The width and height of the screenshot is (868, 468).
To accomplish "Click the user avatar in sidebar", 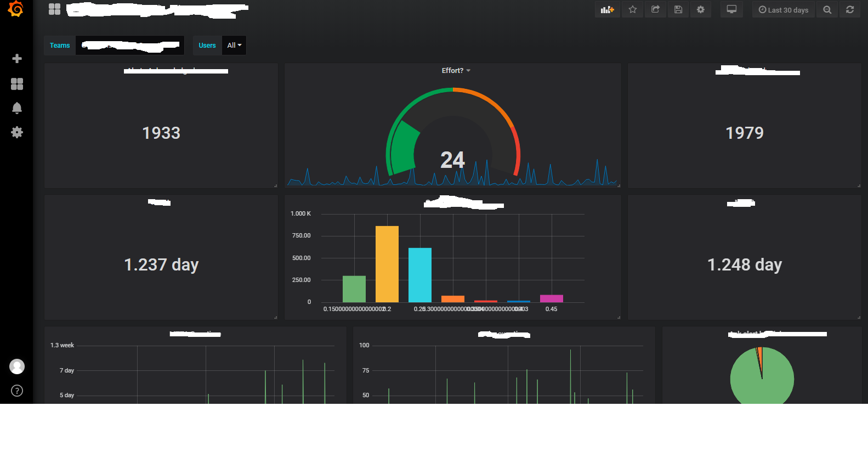I will pyautogui.click(x=17, y=366).
